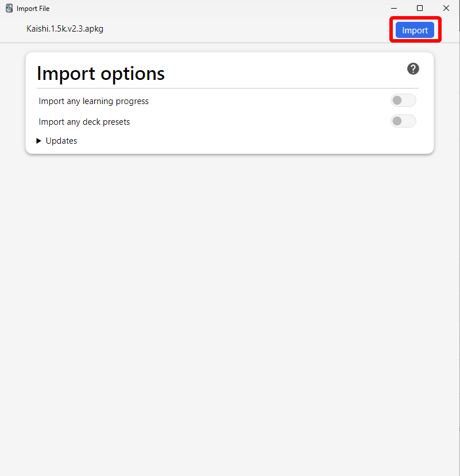Close the Import File window
The image size is (460, 476).
click(446, 8)
